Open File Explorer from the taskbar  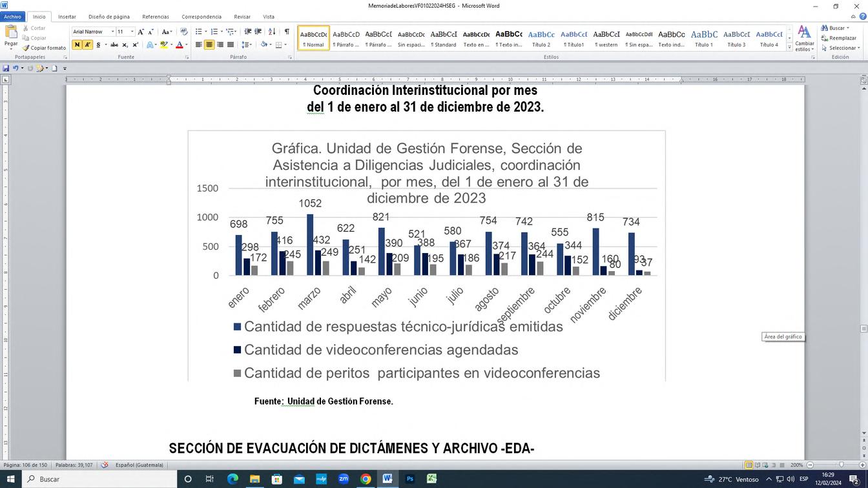[254, 479]
